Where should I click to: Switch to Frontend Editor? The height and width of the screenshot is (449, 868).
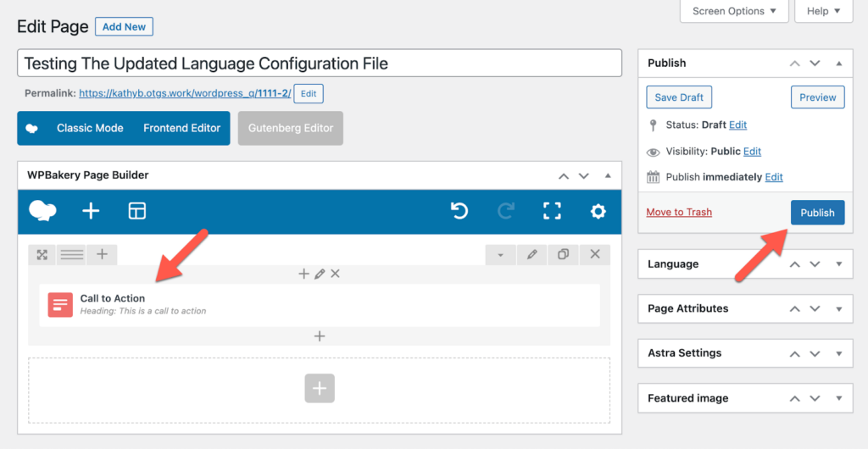click(x=181, y=128)
